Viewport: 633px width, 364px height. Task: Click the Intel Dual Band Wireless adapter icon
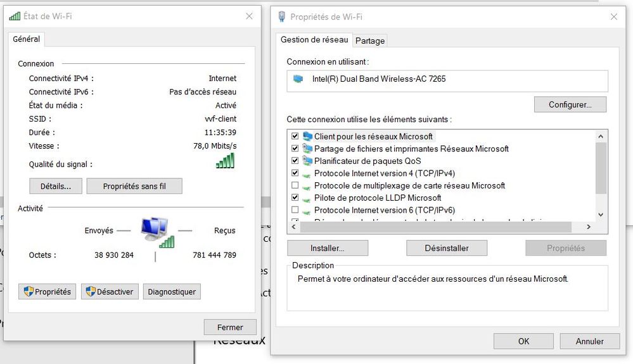point(298,78)
